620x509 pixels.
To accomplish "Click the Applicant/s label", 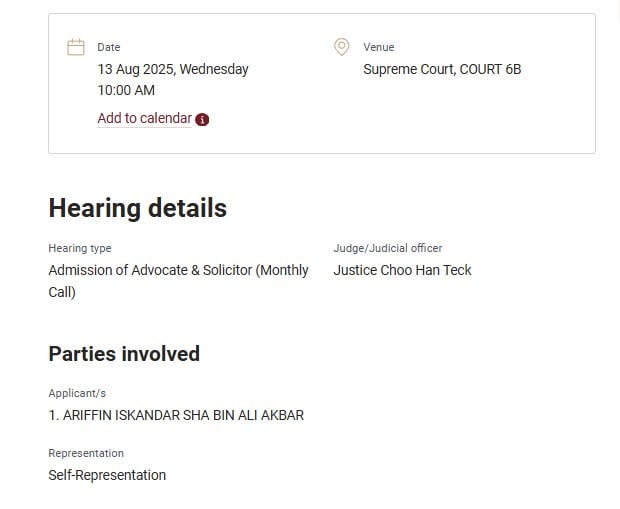I will 77,394.
